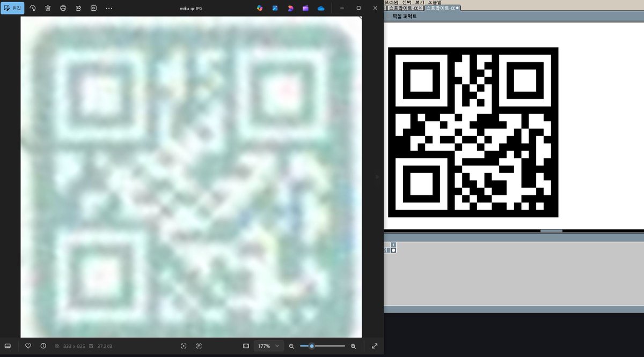Open the 선택 menu in the sprite editor
Image resolution: width=644 pixels, height=357 pixels.
[406, 2]
